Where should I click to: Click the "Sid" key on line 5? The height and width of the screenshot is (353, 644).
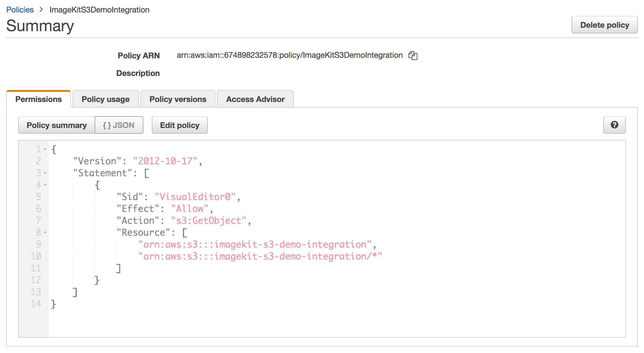click(130, 197)
